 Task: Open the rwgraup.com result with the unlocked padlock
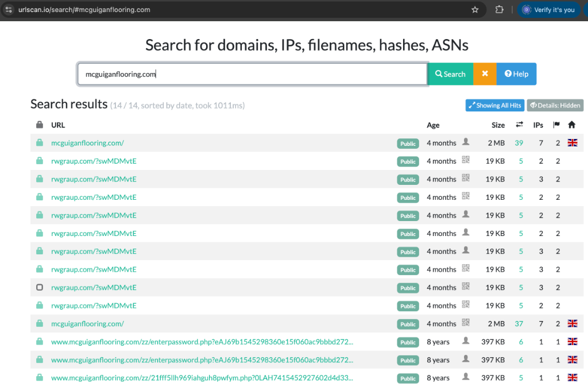coord(94,288)
